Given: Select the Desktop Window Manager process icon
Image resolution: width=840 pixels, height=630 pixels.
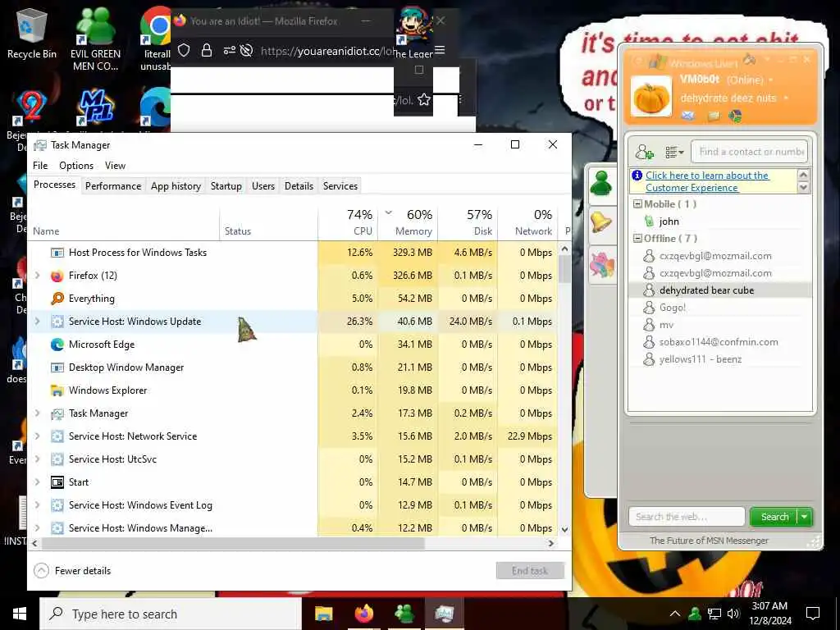Looking at the screenshot, I should coord(57,367).
